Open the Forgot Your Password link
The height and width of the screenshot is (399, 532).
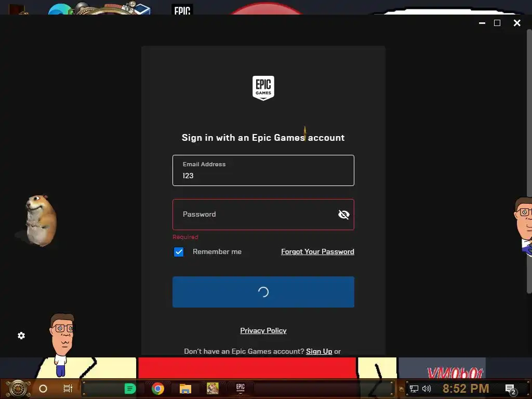click(x=317, y=252)
